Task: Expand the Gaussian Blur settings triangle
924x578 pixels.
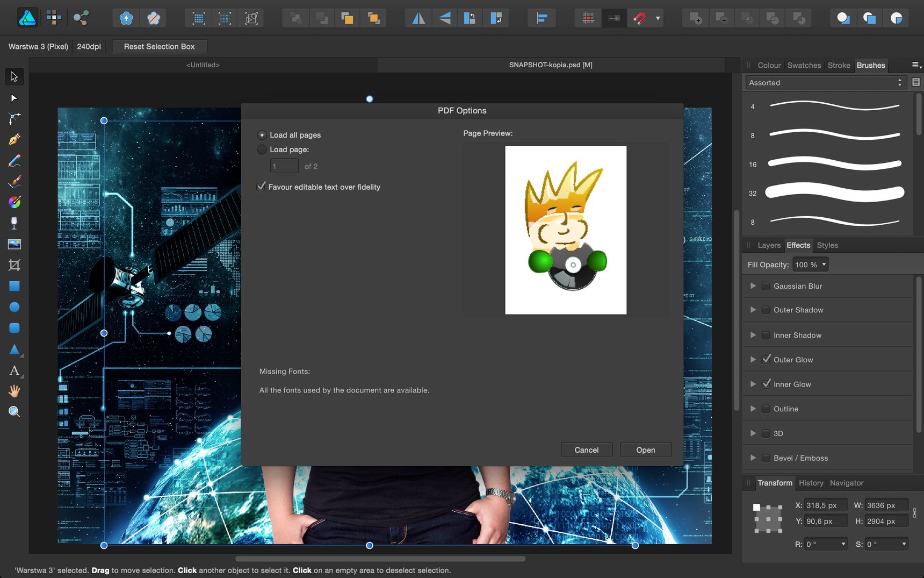Action: [x=753, y=286]
